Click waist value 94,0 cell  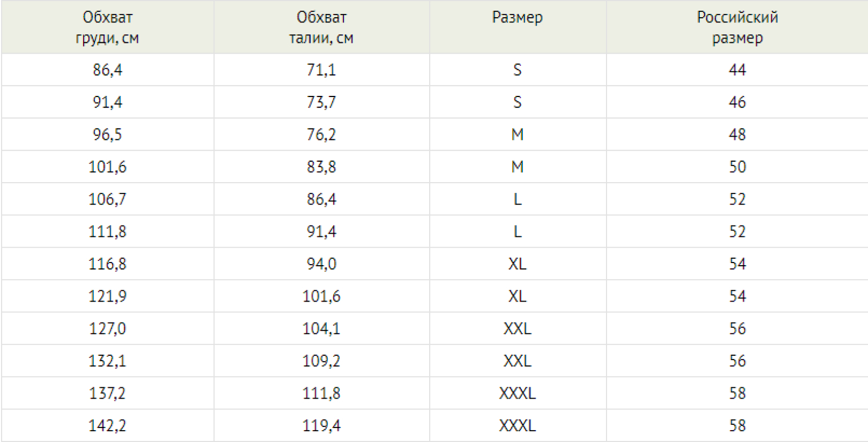321,264
